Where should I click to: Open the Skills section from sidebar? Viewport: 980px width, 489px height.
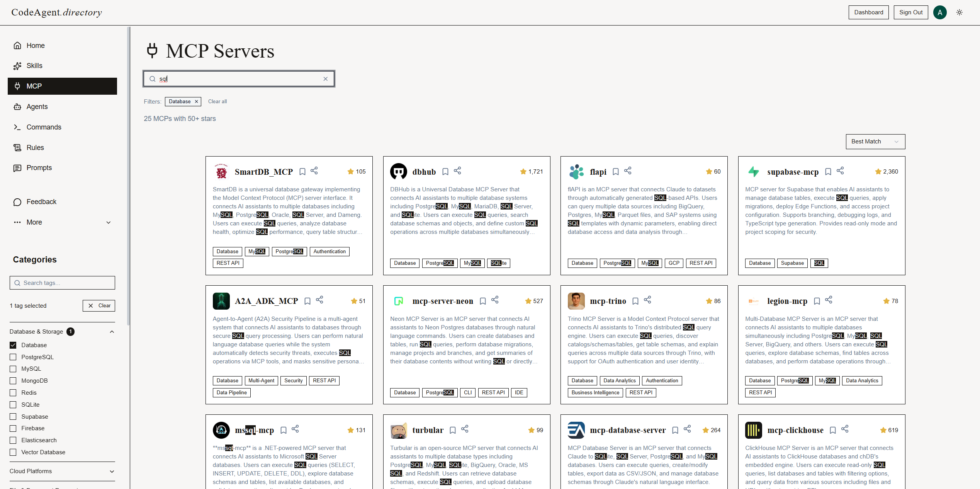pos(34,65)
